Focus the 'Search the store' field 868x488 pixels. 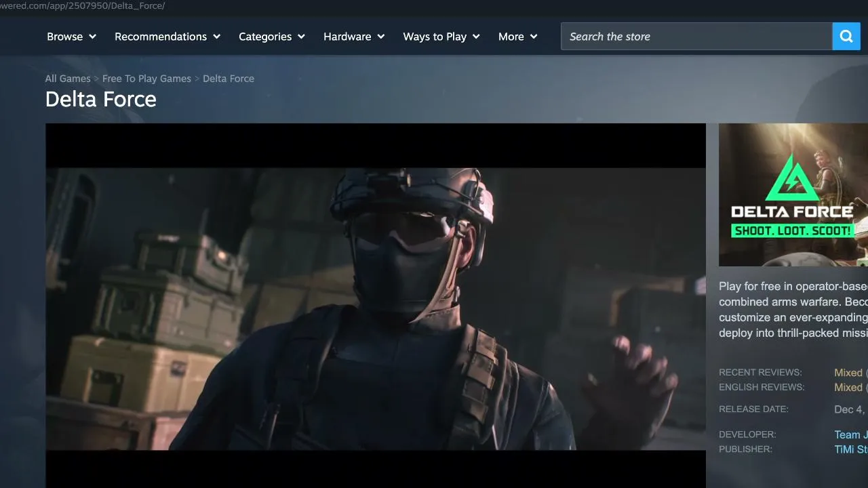(x=696, y=37)
